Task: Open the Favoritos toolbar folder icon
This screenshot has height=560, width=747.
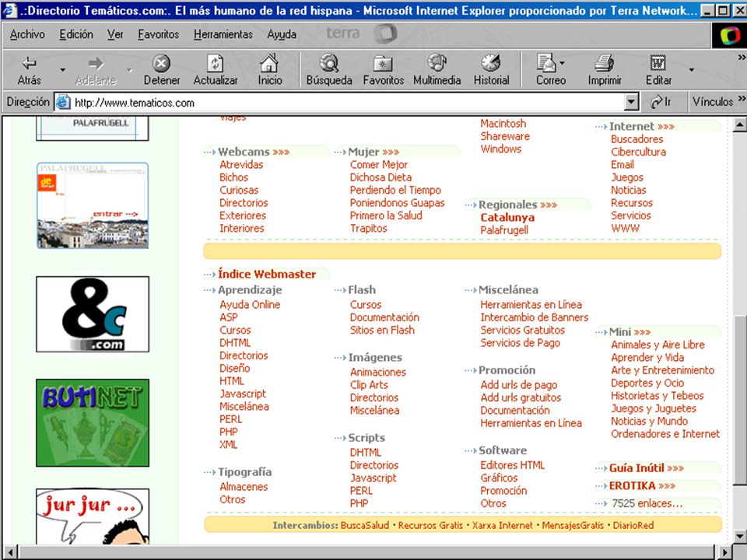Action: [x=383, y=63]
